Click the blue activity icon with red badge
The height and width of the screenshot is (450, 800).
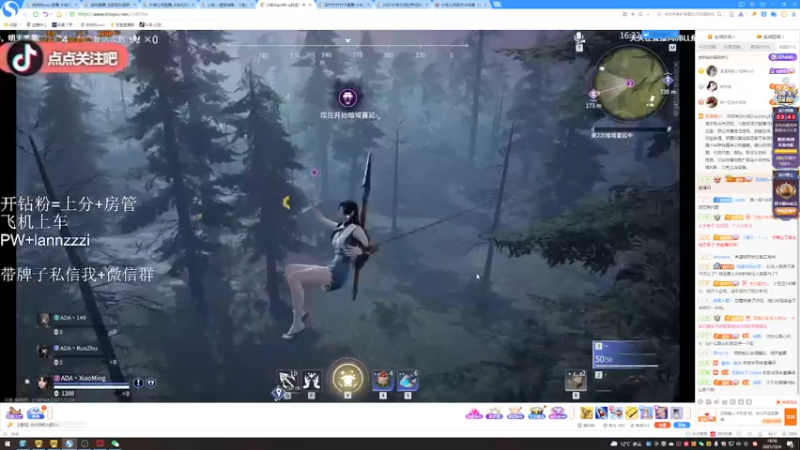click(36, 412)
